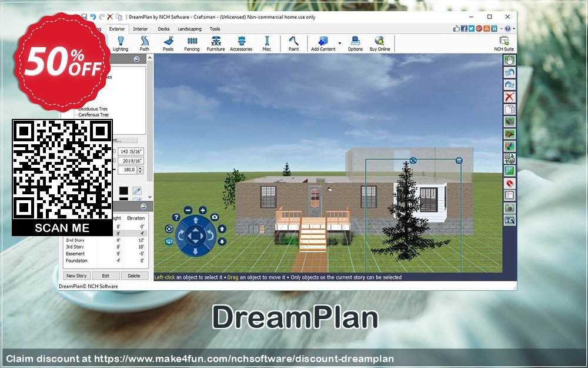Click navigation wheel camera button
Image resolution: width=588 pixels, height=368 pixels.
coord(215,217)
